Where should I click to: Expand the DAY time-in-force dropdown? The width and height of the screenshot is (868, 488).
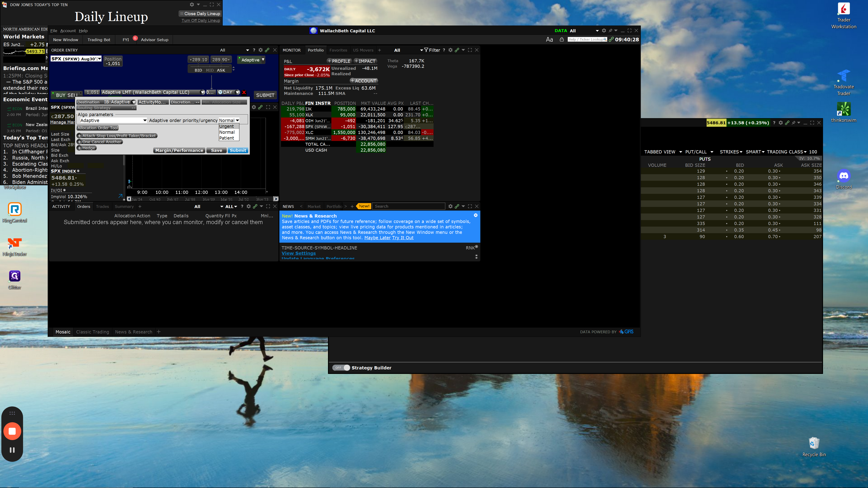click(x=238, y=92)
